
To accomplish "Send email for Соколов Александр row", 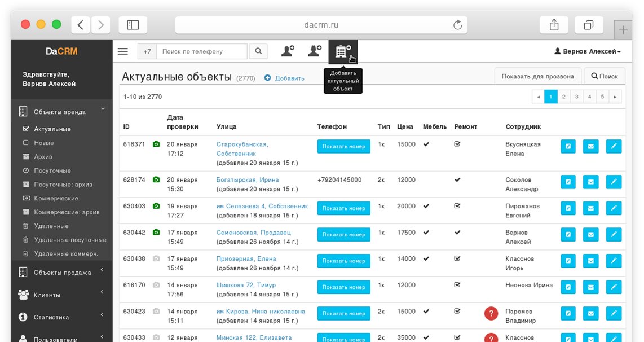I will (x=590, y=182).
